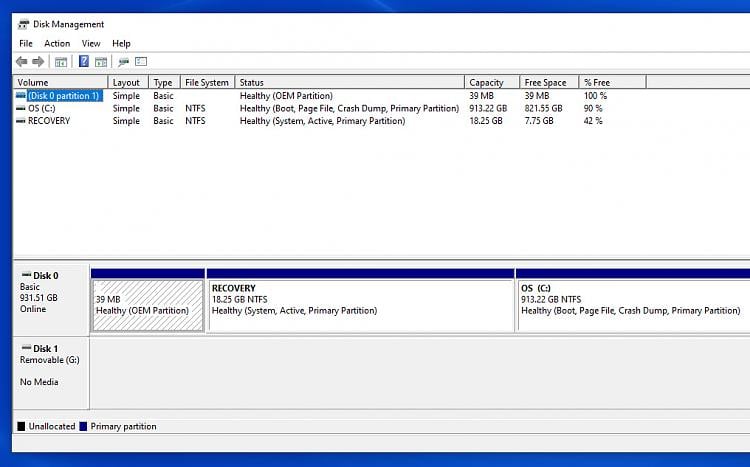Select the Disk 0 label panel
This screenshot has width=750, height=467.
click(x=51, y=300)
